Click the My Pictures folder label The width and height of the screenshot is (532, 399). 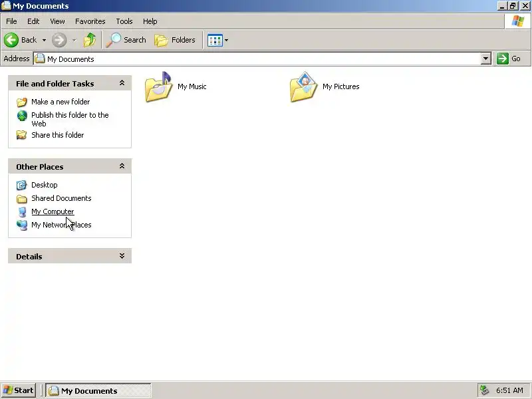[340, 86]
